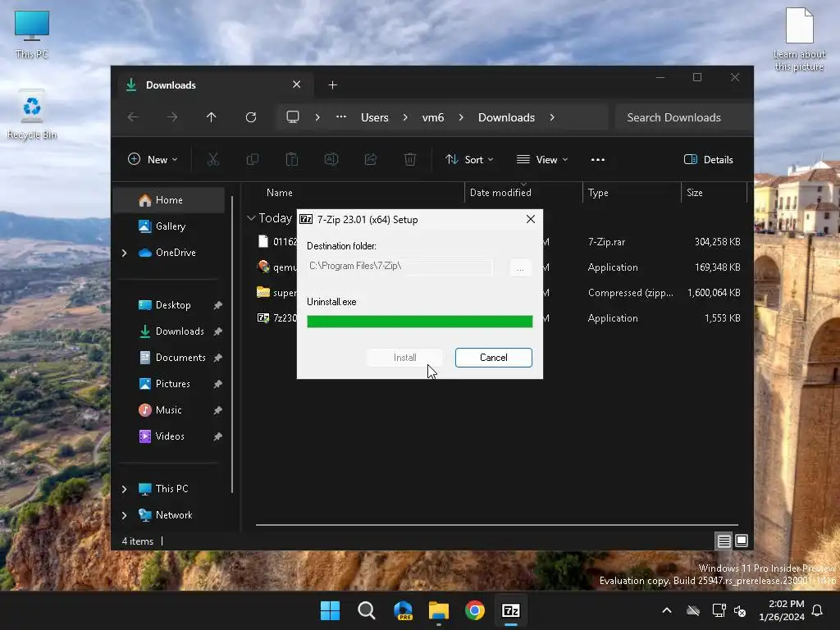Open Downloads in the sidebar

[x=180, y=331]
